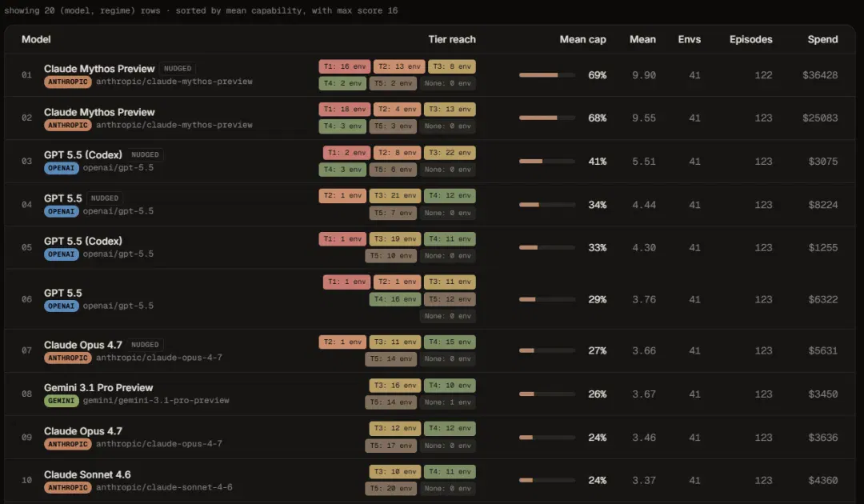This screenshot has height=504, width=864.
Task: Select the T3: 16 env tier chip
Action: [395, 386]
